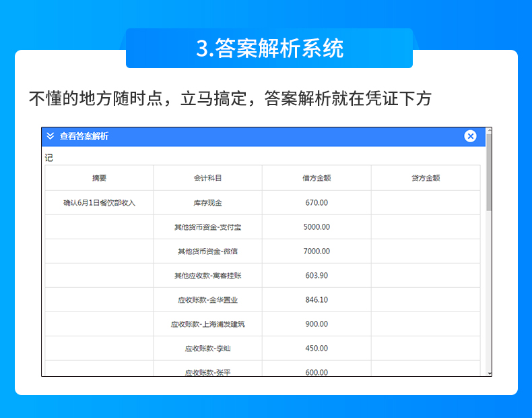Click the 应收账款-上海浦发建筑 account cell
The image size is (532, 418).
207,324
